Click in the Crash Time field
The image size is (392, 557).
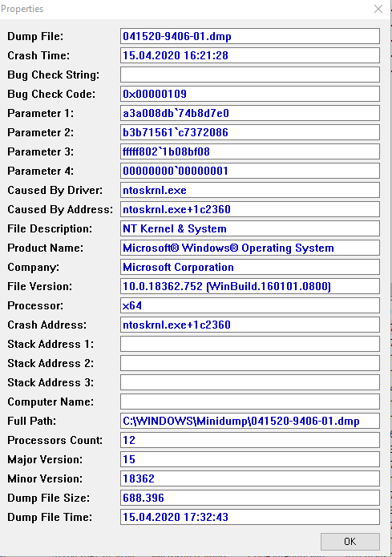(x=250, y=55)
